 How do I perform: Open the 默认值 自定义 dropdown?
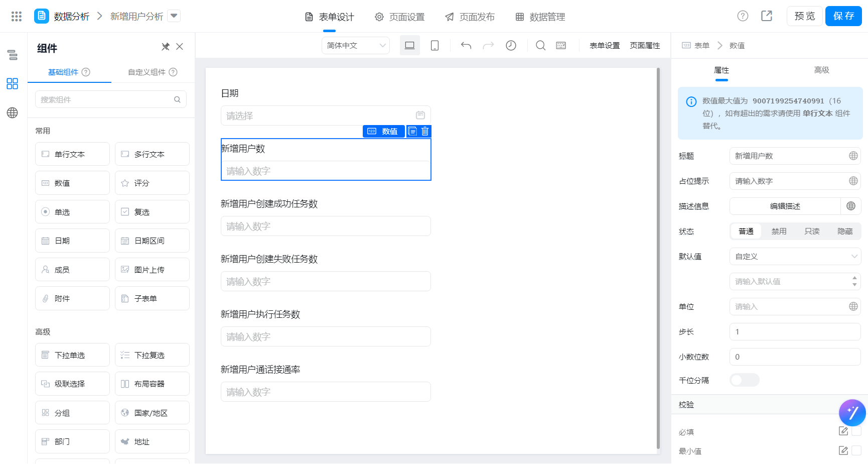click(x=795, y=256)
